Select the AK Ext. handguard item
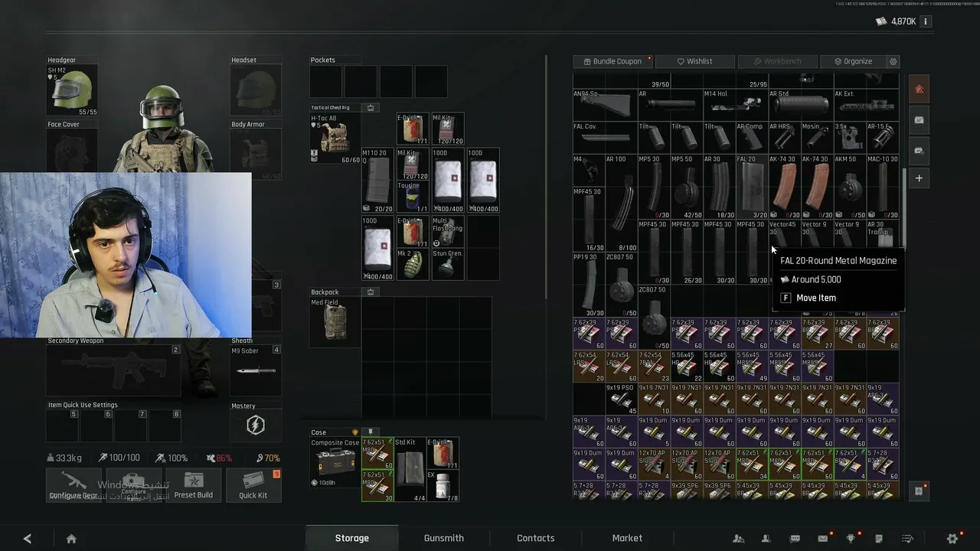 (x=865, y=106)
